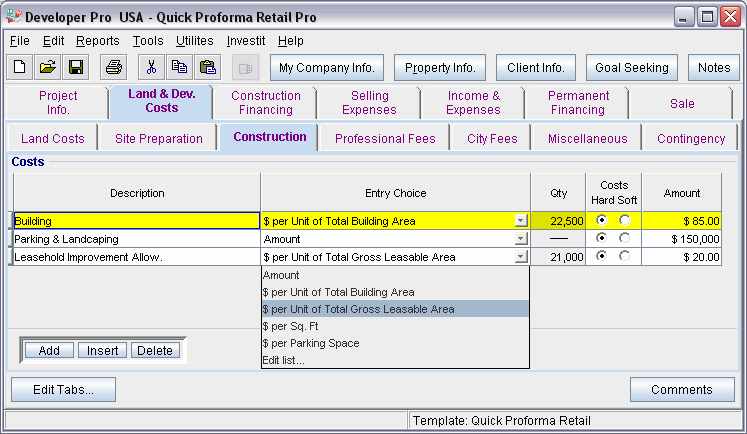Image resolution: width=747 pixels, height=434 pixels.
Task: Switch to the Construction Financing tab
Action: (265, 102)
